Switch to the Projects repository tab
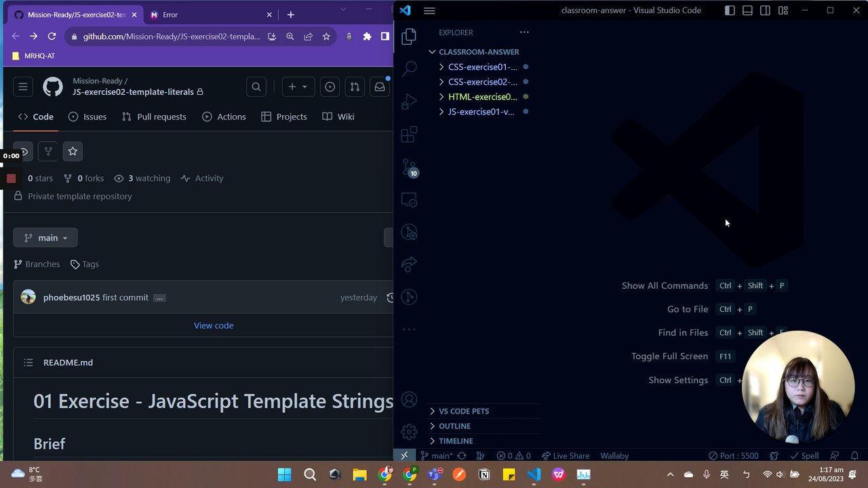This screenshot has height=488, width=868. [284, 117]
